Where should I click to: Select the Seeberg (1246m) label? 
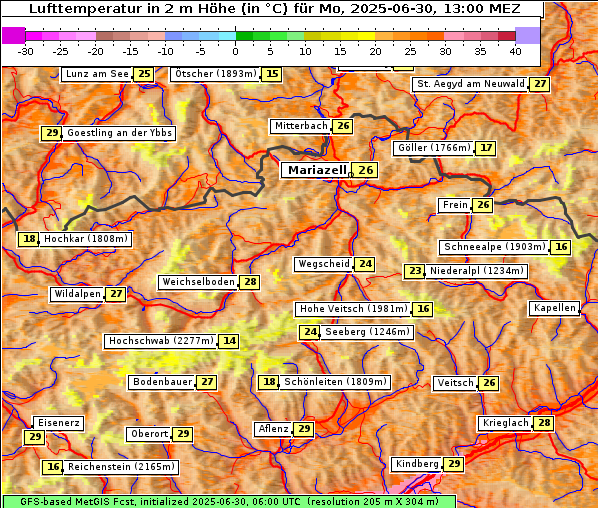367,332
